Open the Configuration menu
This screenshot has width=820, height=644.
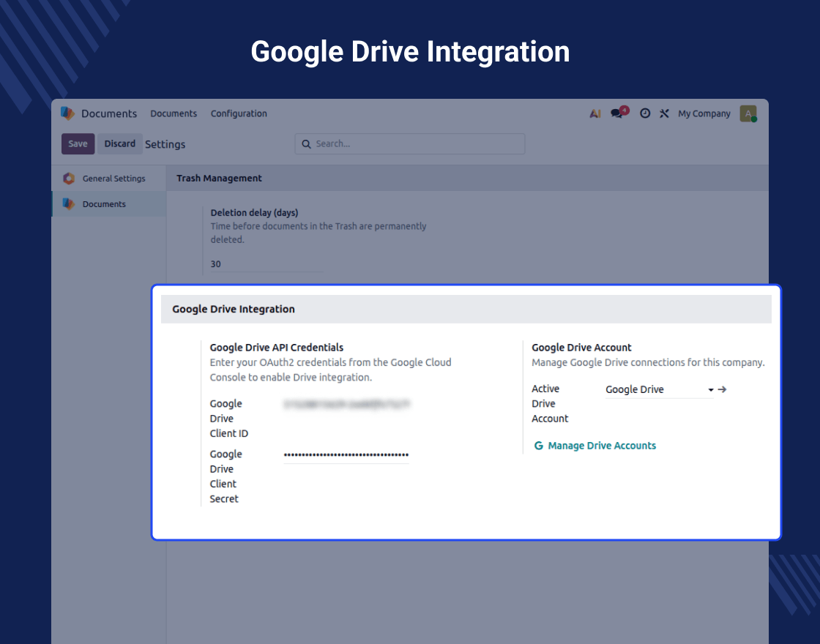coord(239,113)
